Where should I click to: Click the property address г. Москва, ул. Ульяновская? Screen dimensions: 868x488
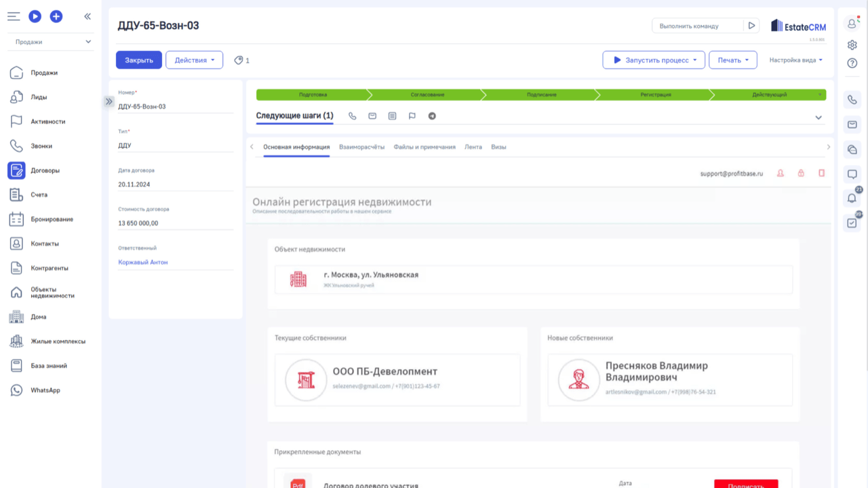click(x=371, y=275)
